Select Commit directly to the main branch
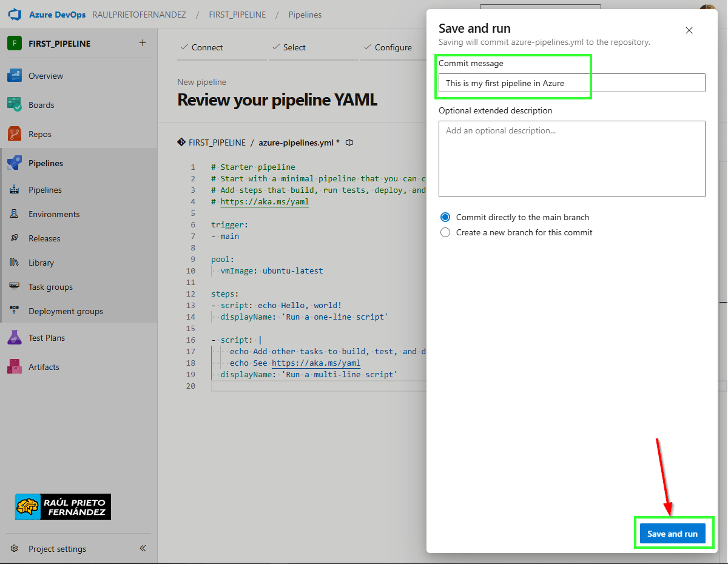 445,217
